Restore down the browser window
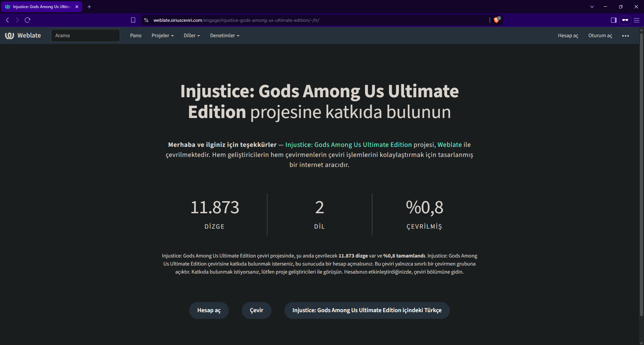The height and width of the screenshot is (345, 644). tap(621, 7)
